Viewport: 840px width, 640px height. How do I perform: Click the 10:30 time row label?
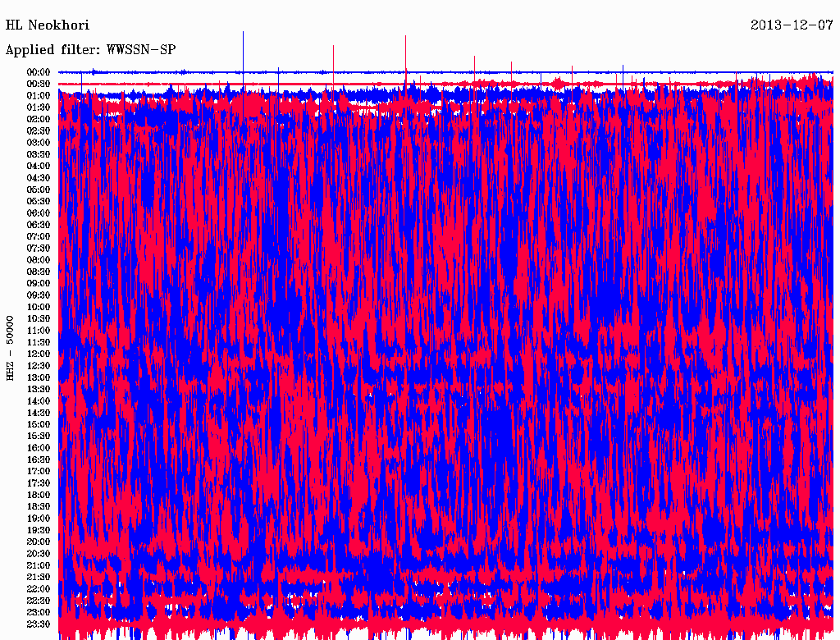[x=39, y=319]
